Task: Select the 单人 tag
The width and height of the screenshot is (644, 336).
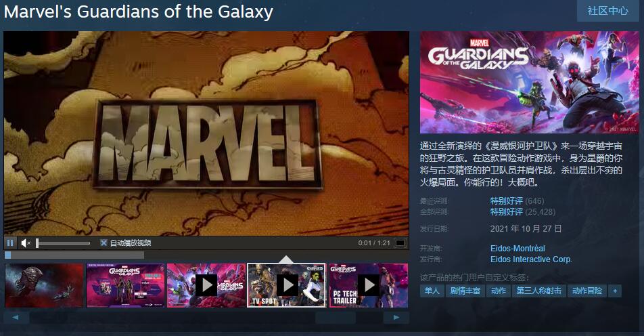Action: pyautogui.click(x=432, y=291)
